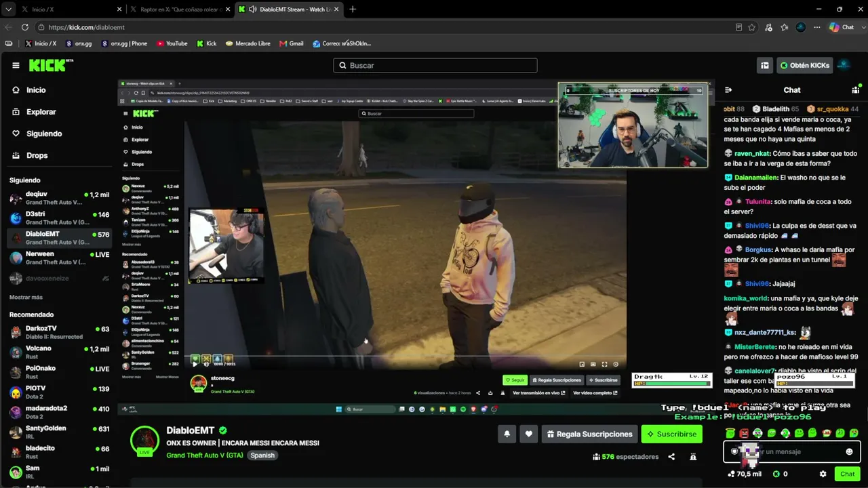Open the onx.gg | Phone bookmark

(124, 43)
